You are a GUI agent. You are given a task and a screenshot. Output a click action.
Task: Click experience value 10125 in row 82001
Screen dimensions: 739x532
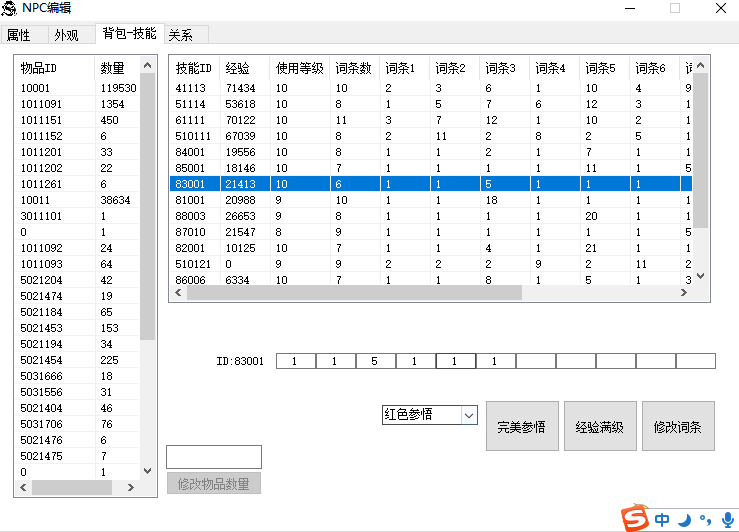(240, 248)
